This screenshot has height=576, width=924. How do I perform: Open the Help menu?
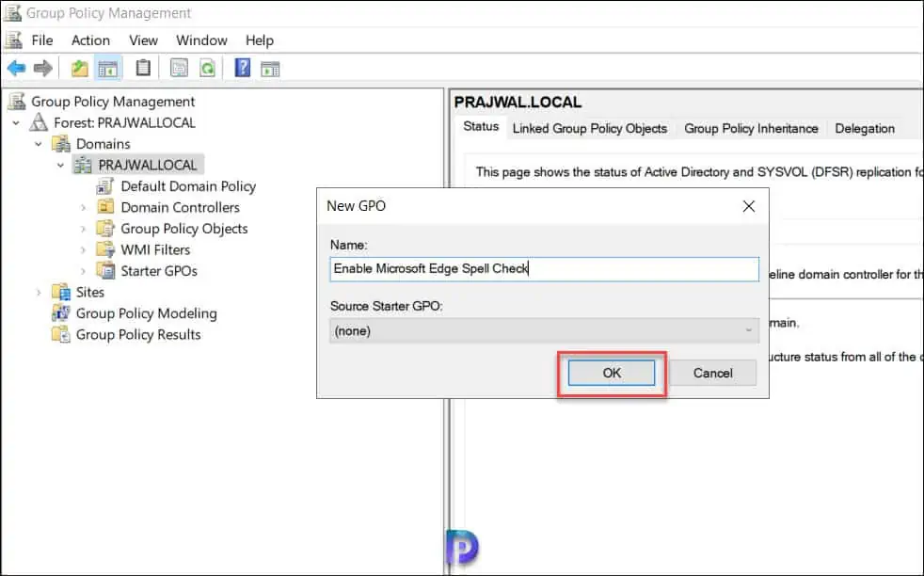tap(260, 40)
